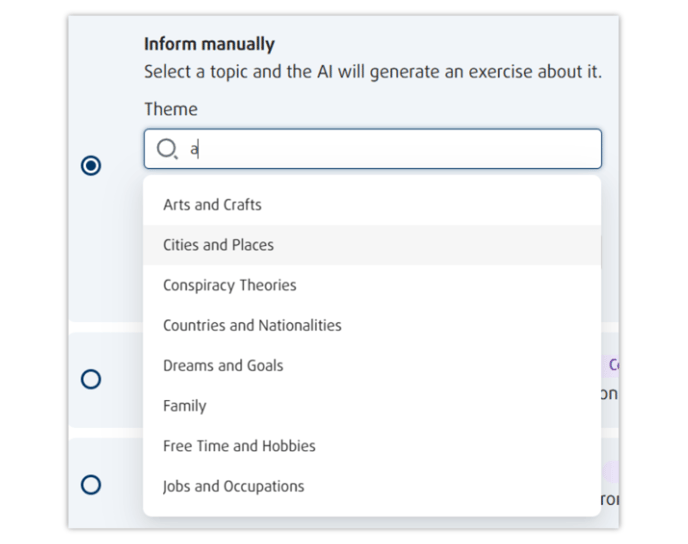Select 'Dreams and Goals' from dropdown
This screenshot has width=688, height=544.
click(223, 366)
